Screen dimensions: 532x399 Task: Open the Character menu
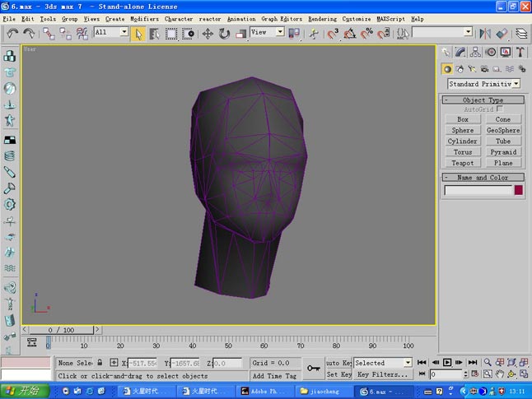point(179,19)
